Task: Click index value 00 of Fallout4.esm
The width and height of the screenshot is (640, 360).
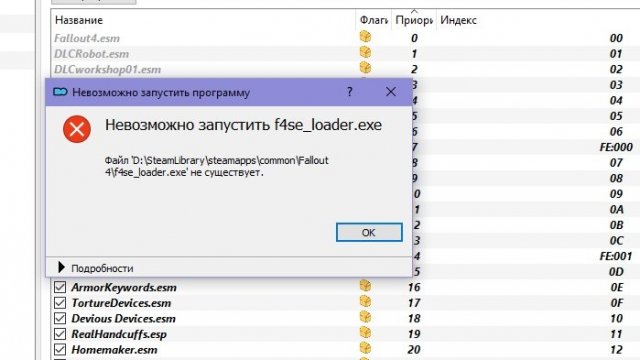Action: click(616, 38)
